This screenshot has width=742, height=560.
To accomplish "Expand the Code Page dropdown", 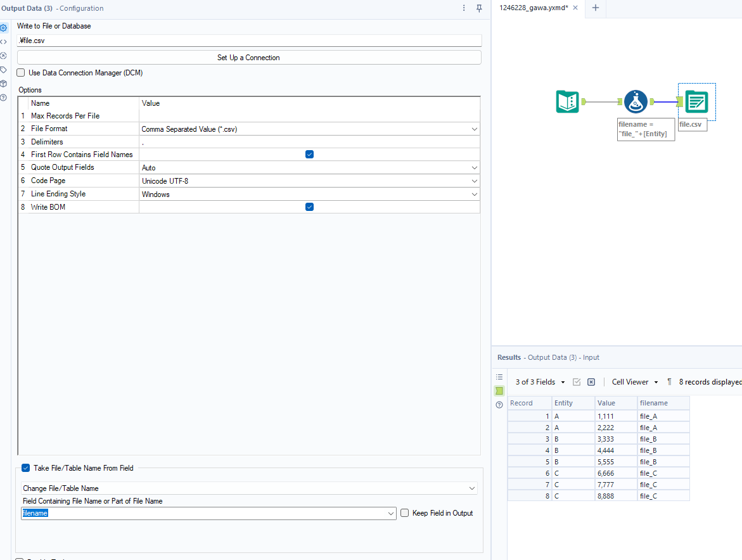I will (x=474, y=181).
